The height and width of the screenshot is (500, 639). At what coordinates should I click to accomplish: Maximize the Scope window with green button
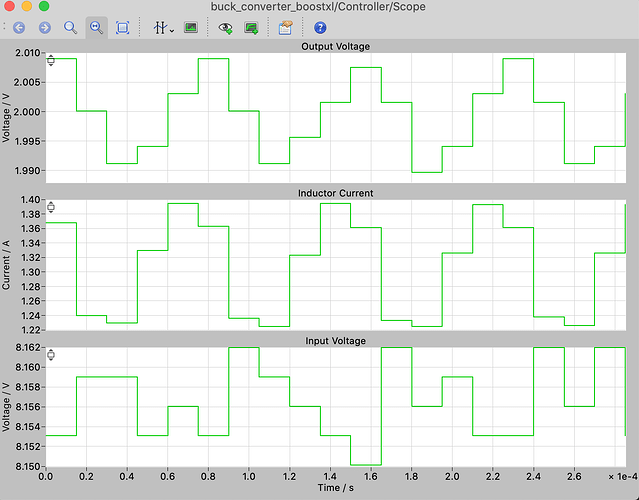(x=44, y=6)
